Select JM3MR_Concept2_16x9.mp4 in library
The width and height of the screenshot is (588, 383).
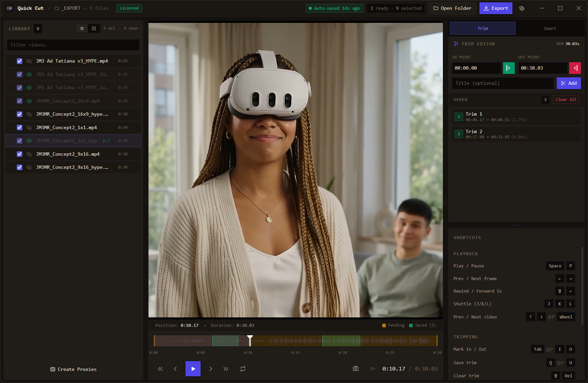(x=73, y=101)
